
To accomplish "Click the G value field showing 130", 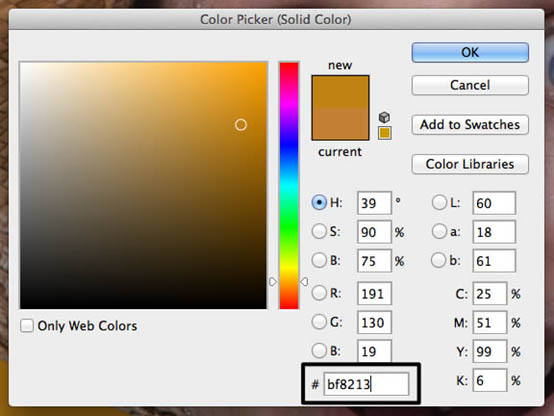I will click(x=374, y=322).
